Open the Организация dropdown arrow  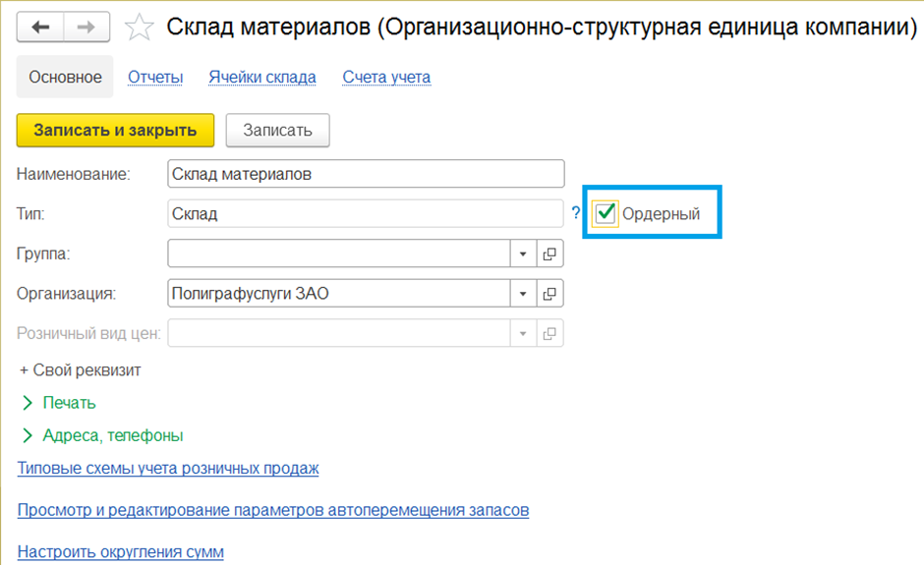point(523,294)
